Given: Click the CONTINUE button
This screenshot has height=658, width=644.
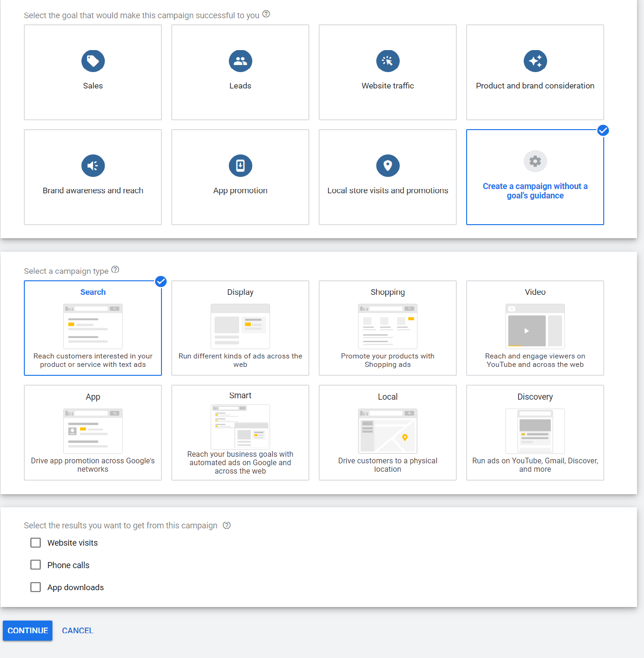Looking at the screenshot, I should tap(27, 630).
